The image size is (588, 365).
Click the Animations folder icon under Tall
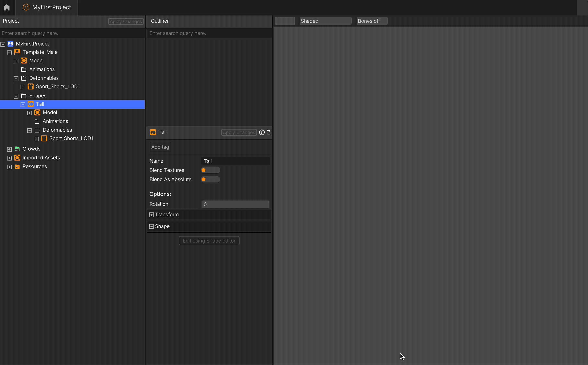click(37, 121)
